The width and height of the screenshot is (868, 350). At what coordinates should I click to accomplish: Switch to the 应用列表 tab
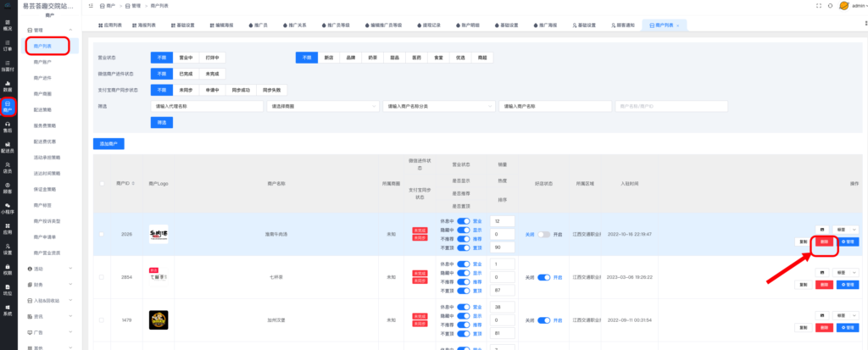(110, 25)
